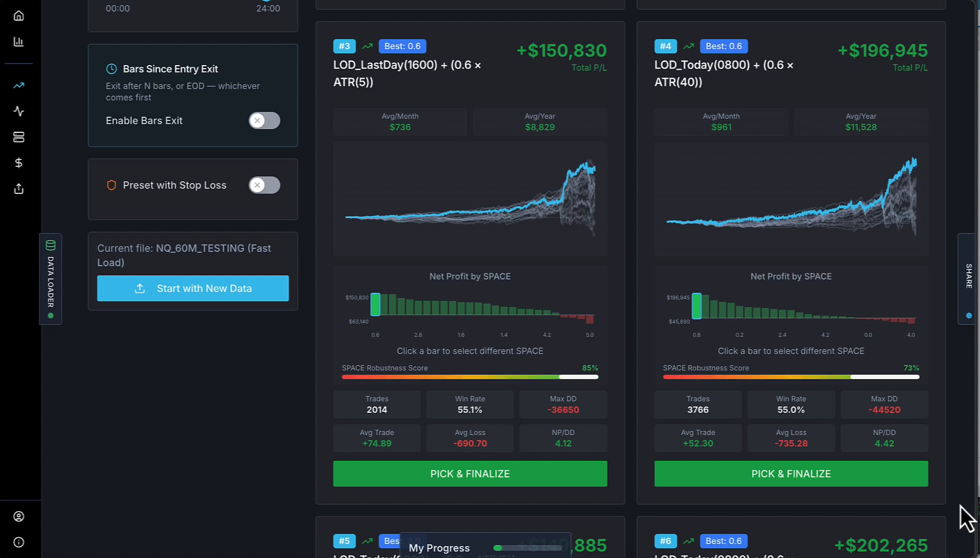Open the account profile icon at bottom
This screenshot has height=558, width=980.
click(19, 516)
